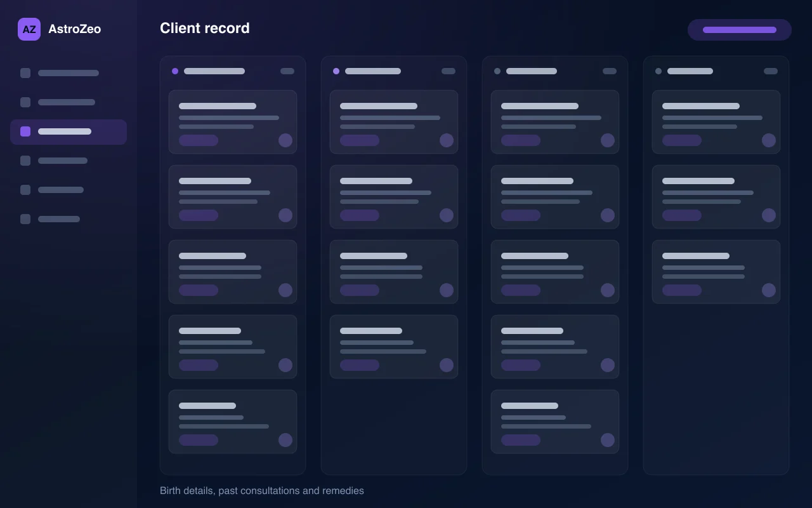Click the fourth board column's header badge pill
The image size is (812, 508).
click(x=771, y=71)
